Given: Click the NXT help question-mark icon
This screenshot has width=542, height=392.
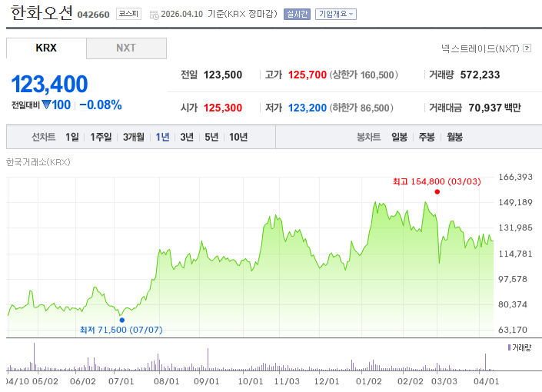Looking at the screenshot, I should tap(527, 48).
